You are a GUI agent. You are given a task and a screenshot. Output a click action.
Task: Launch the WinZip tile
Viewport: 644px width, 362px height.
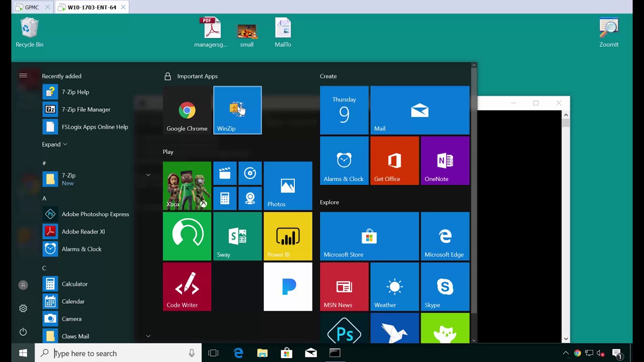point(237,110)
